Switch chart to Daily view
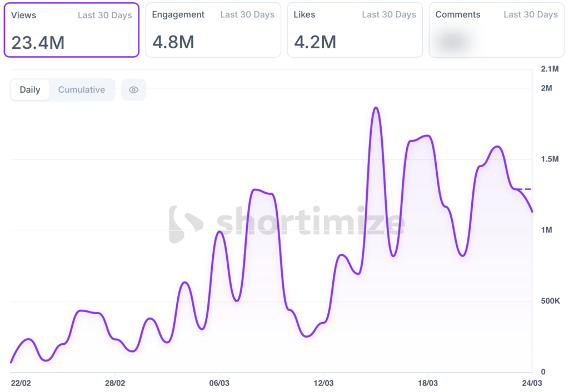569x392 pixels. tap(30, 90)
